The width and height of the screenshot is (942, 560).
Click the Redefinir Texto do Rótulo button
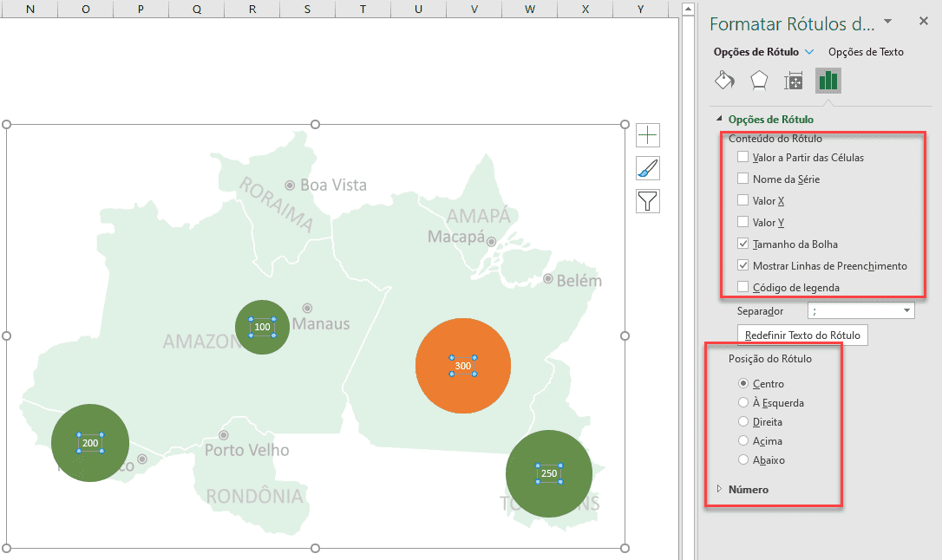pos(801,335)
